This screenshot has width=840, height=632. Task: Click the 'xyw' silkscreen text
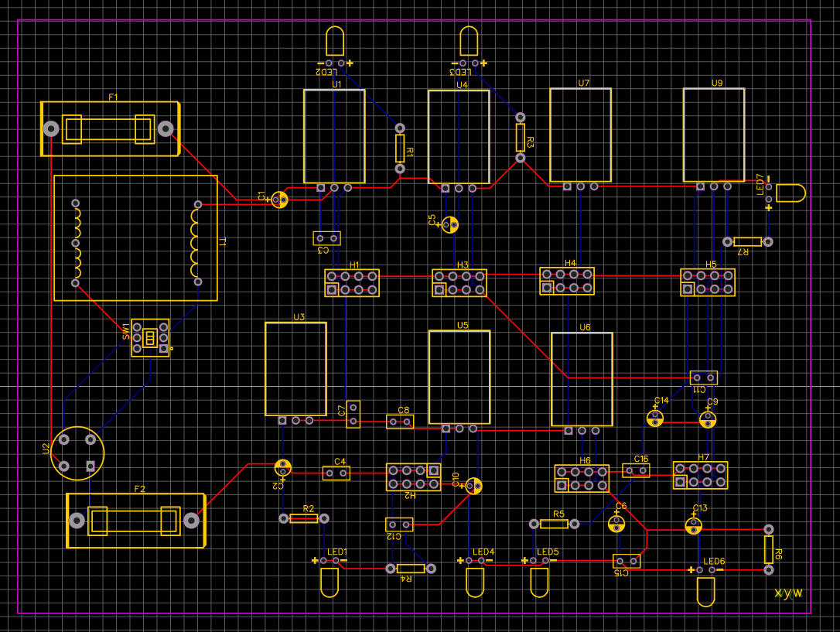coord(788,593)
